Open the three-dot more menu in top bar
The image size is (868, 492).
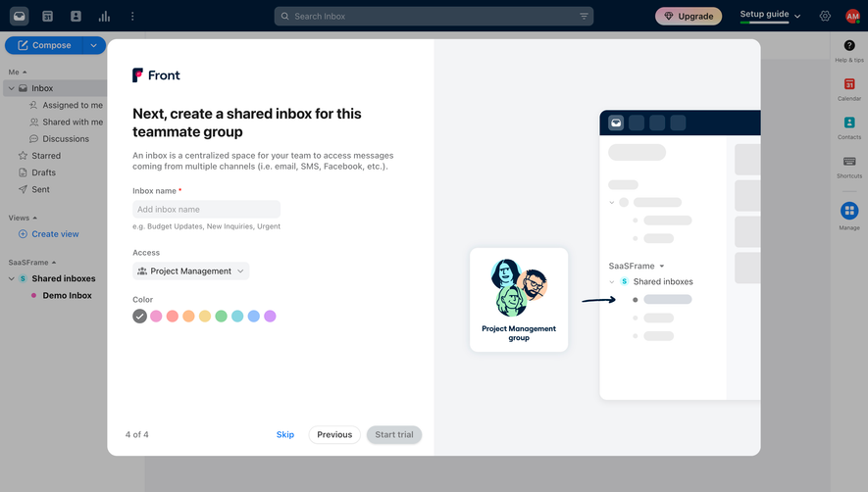click(132, 16)
